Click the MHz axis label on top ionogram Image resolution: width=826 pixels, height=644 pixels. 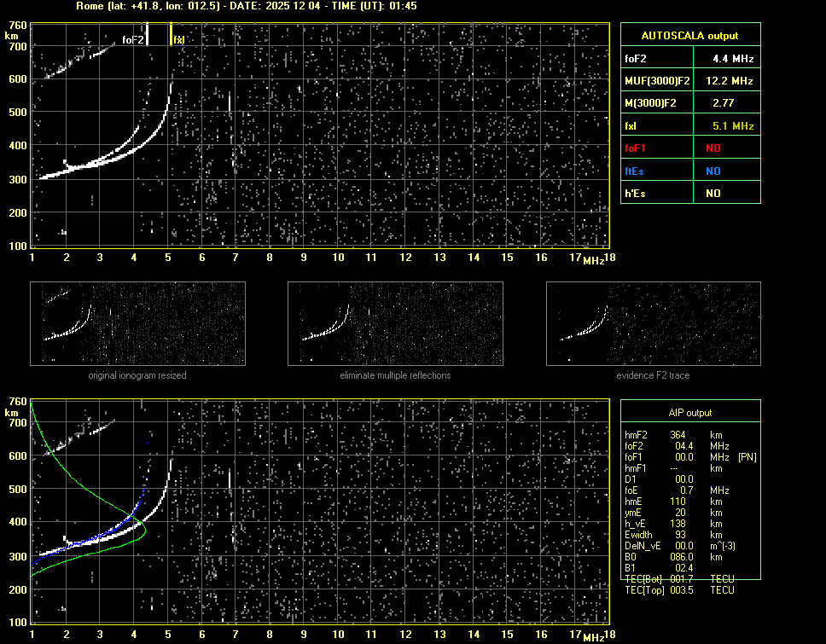[593, 260]
